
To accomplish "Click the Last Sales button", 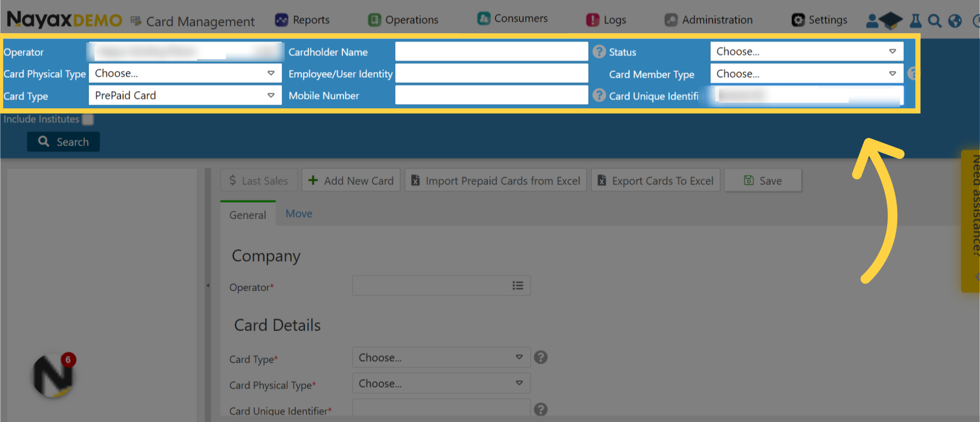I will pos(259,180).
